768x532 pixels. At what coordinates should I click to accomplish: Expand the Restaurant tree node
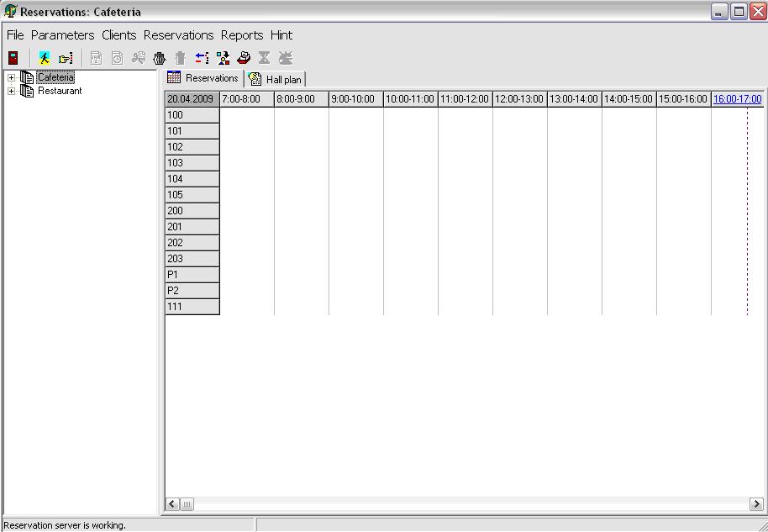[x=11, y=91]
